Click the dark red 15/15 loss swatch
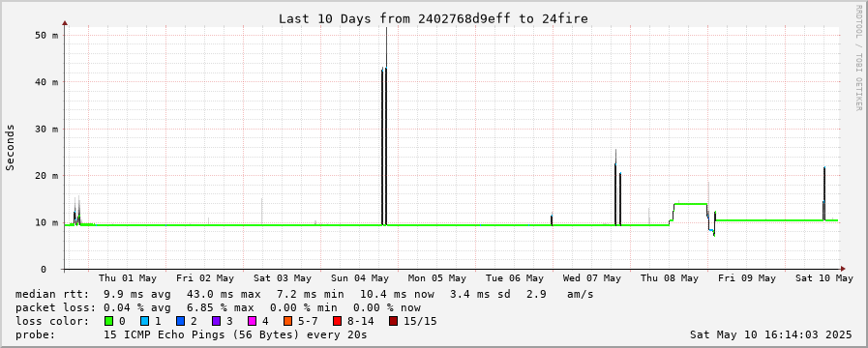This screenshot has height=348, width=868. click(393, 321)
